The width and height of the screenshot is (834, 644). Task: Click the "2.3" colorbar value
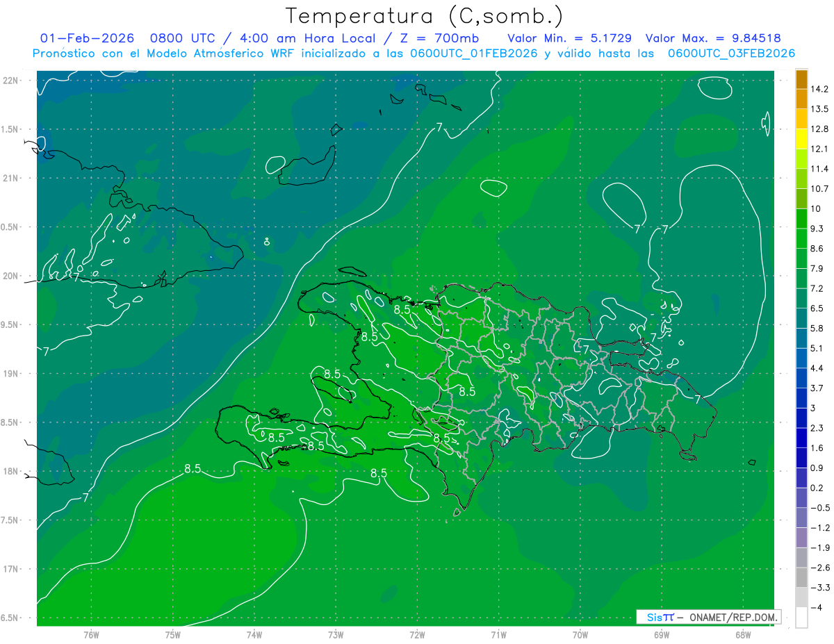817,428
